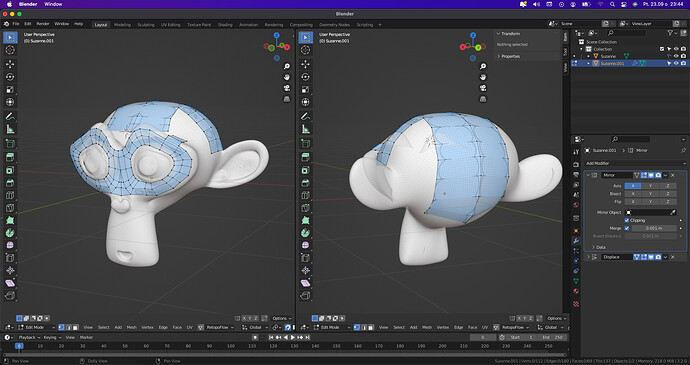
Task: Toggle Clipping checkbox in Mirror modifier
Action: (627, 220)
